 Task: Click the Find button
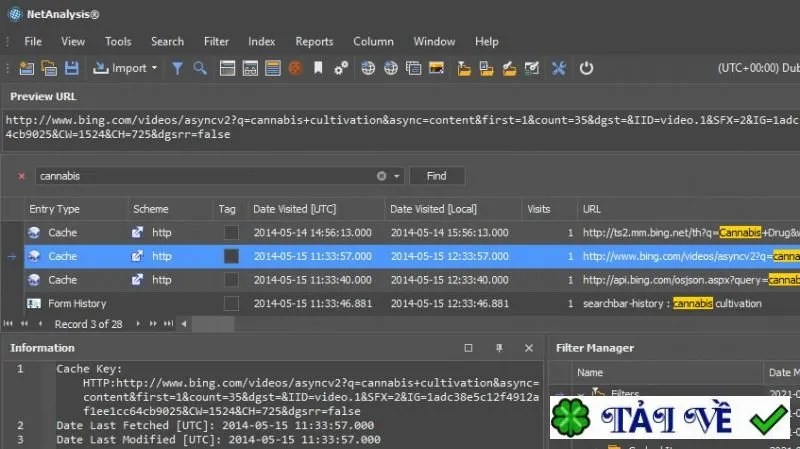pyautogui.click(x=437, y=176)
